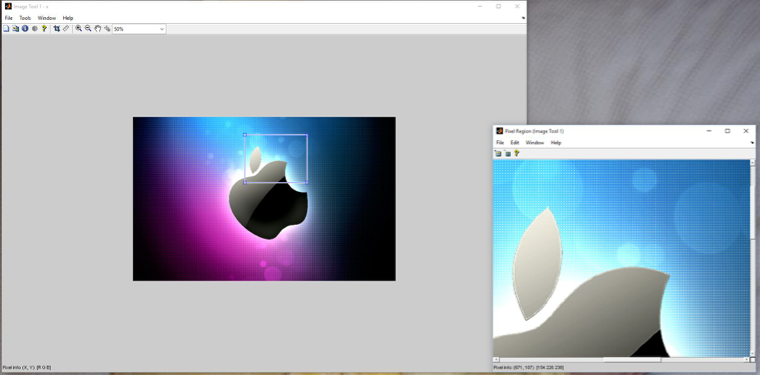Click Zoom Out icon in Pixel Region toolbar
The width and height of the screenshot is (760, 375).
[508, 154]
